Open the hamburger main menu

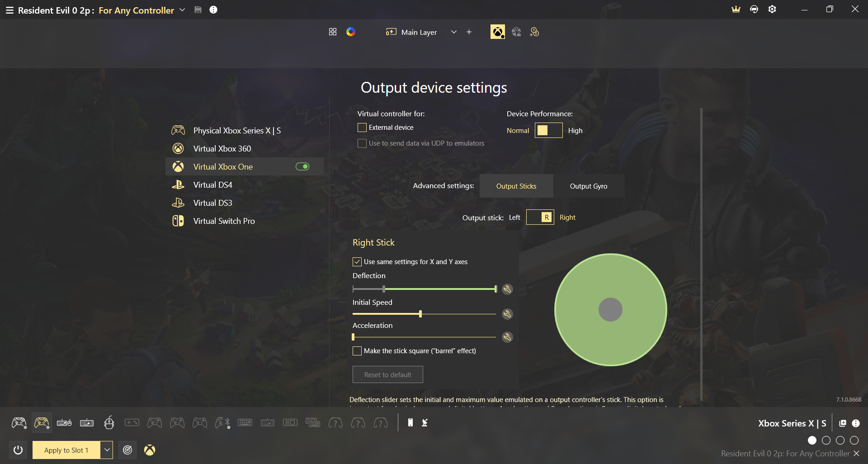pyautogui.click(x=9, y=10)
